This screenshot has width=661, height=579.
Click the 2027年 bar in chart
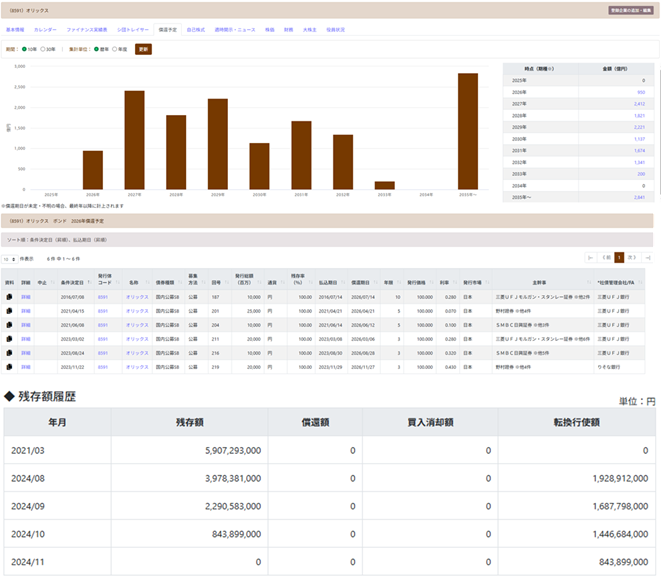pyautogui.click(x=134, y=140)
